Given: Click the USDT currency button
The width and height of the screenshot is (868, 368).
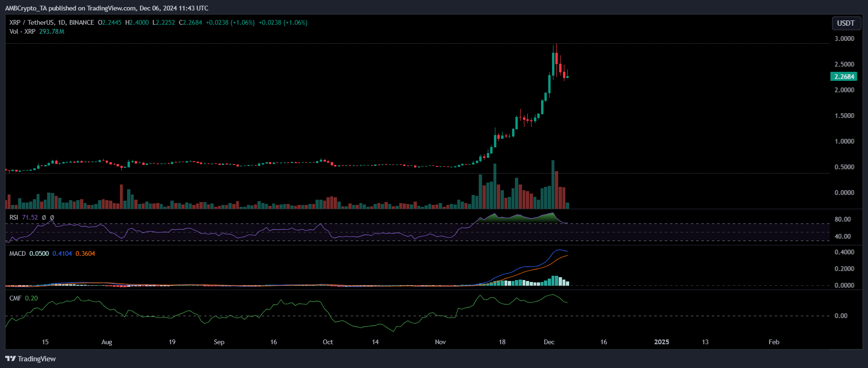Looking at the screenshot, I should tap(846, 23).
